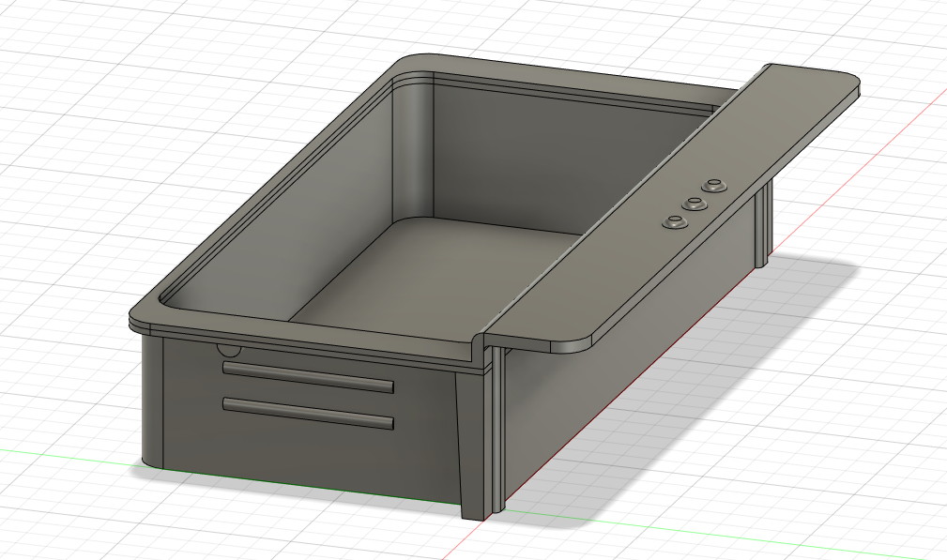Select the middle round bump on handle bar

coord(695,204)
